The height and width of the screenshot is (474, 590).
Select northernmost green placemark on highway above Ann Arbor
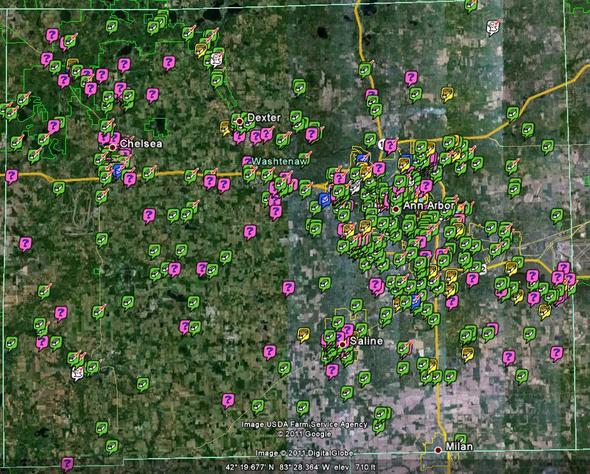pyautogui.click(x=365, y=70)
